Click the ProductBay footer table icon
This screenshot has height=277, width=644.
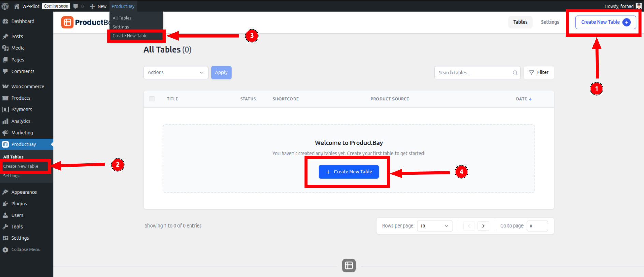click(x=349, y=265)
